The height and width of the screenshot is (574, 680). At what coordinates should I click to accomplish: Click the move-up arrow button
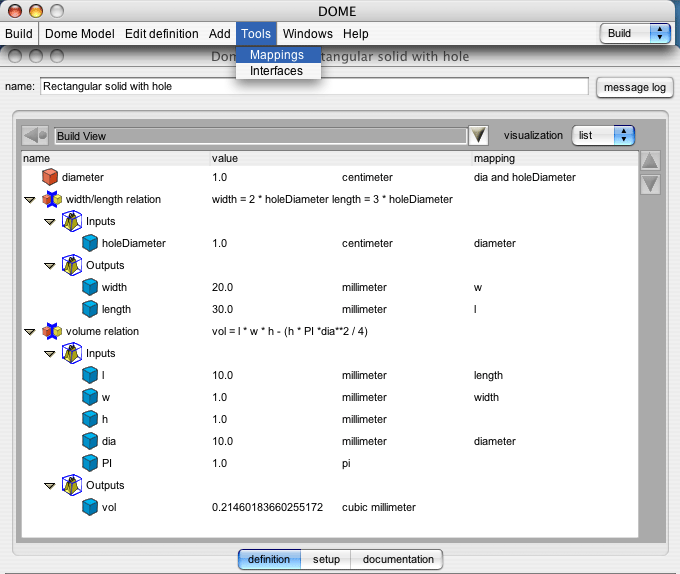coord(650,161)
